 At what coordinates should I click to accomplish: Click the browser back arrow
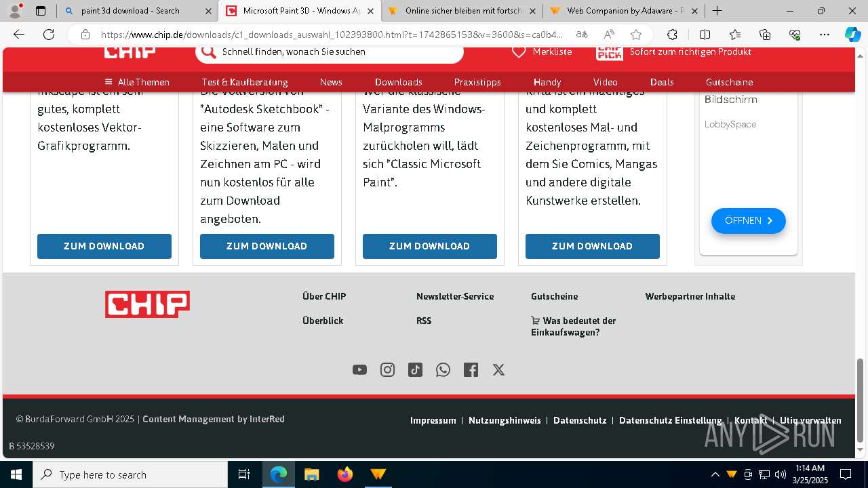pos(19,35)
